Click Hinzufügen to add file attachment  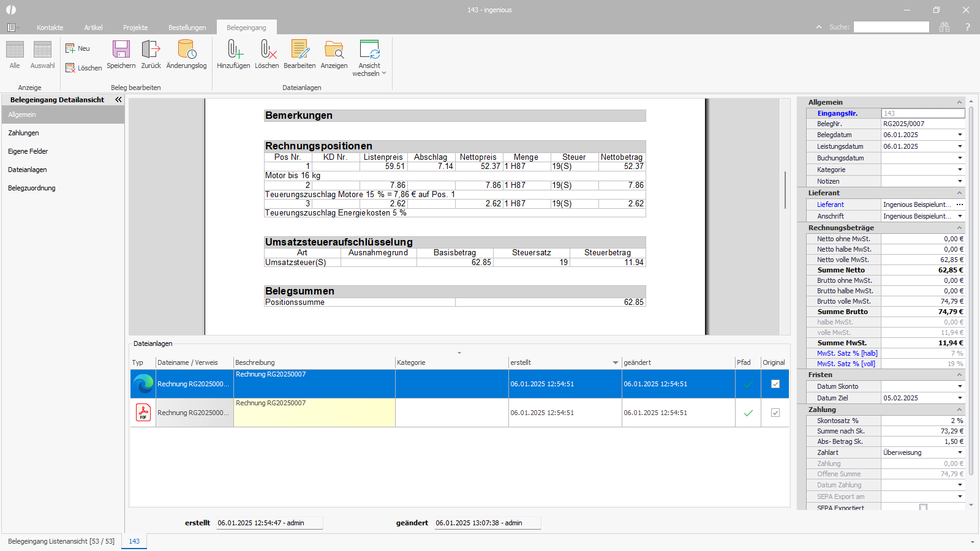point(233,50)
